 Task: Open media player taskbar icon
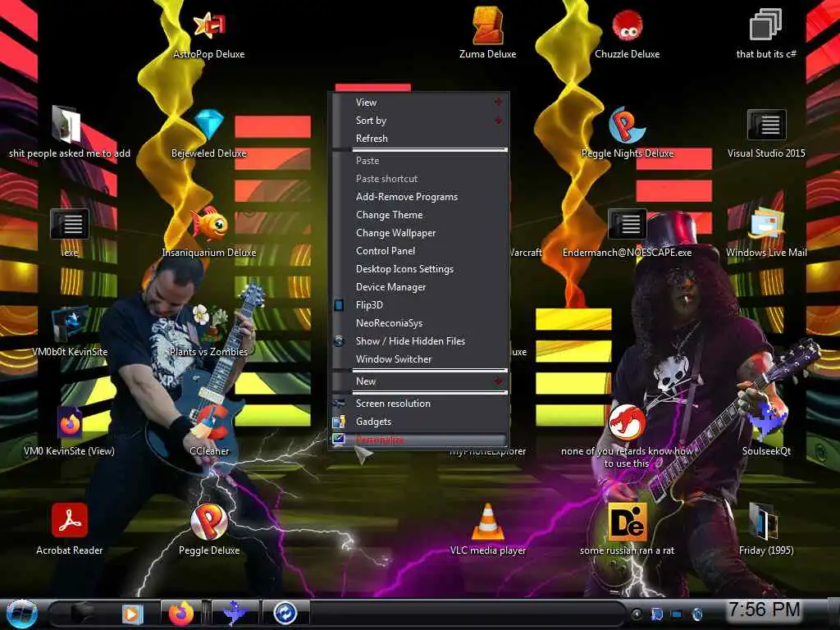click(x=132, y=614)
